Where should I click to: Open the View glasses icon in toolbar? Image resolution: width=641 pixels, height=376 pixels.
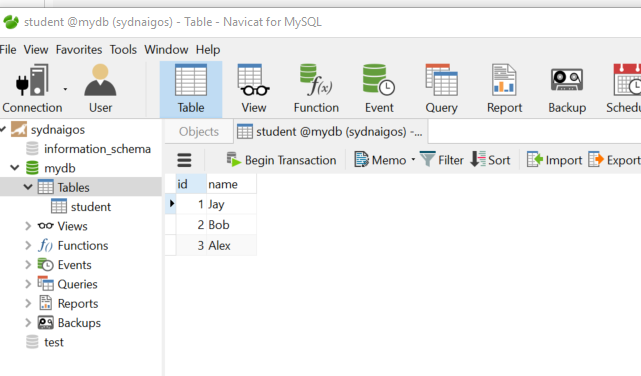pyautogui.click(x=253, y=80)
